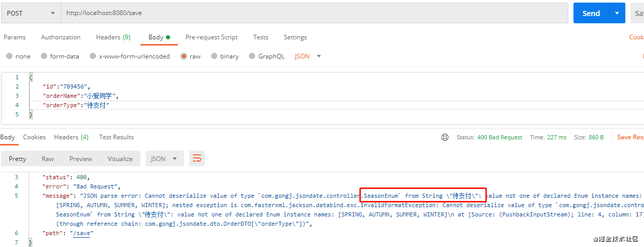Select the Raw response view
The width and height of the screenshot is (644, 247).
(48, 159)
